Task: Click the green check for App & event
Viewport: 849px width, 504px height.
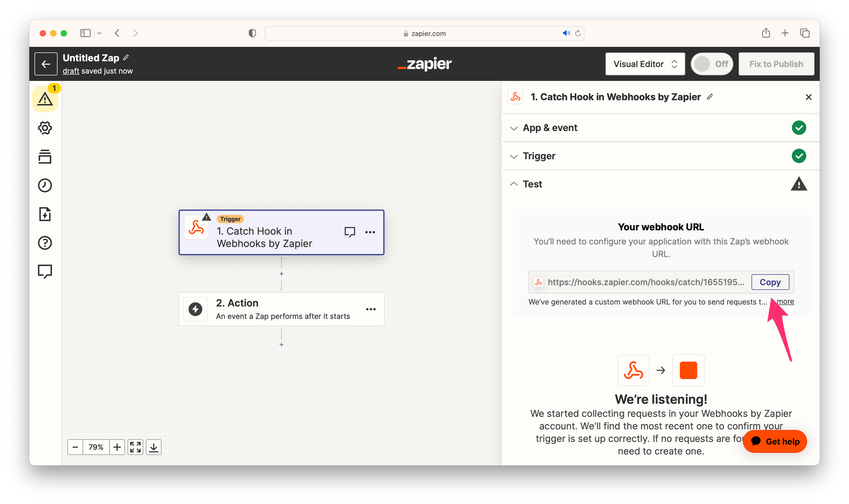Action: (x=799, y=128)
